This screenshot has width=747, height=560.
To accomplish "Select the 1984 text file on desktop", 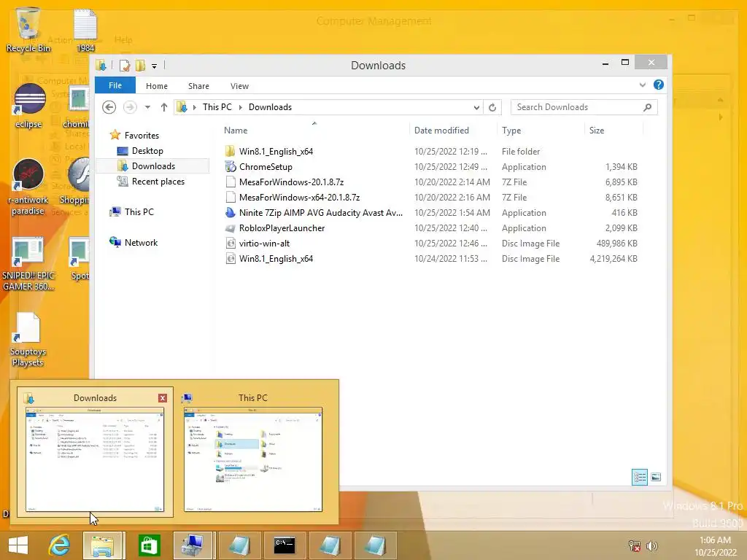I will click(85, 29).
